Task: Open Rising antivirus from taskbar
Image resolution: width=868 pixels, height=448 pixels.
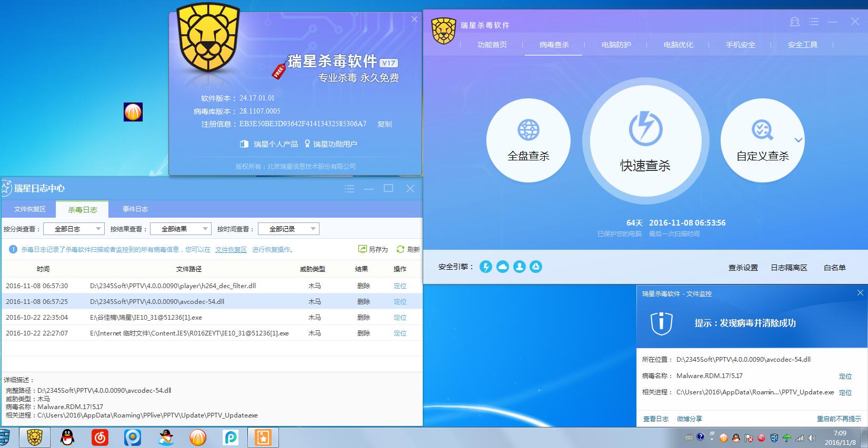Action: coord(35,437)
